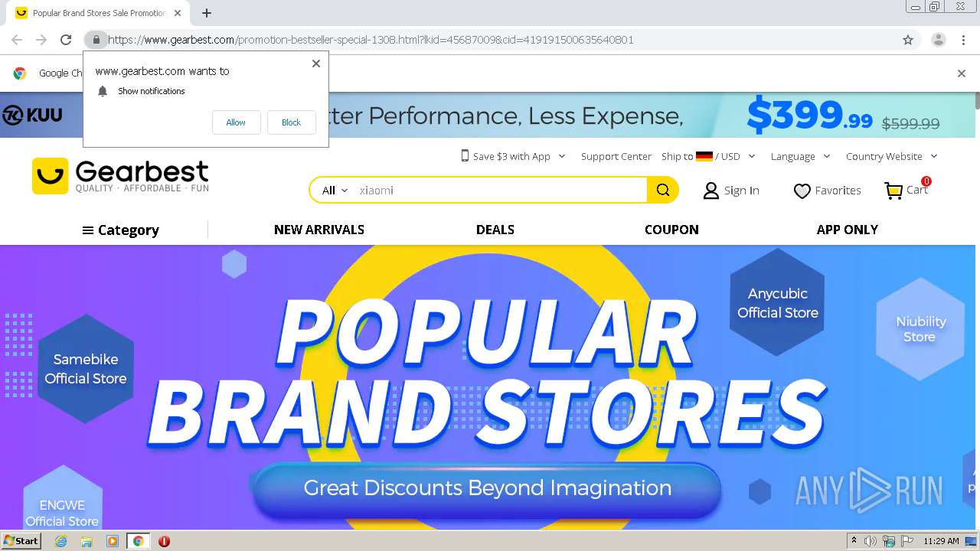Screen dimensions: 980x551
Task: Open the Chrome profile avatar
Action: (938, 40)
